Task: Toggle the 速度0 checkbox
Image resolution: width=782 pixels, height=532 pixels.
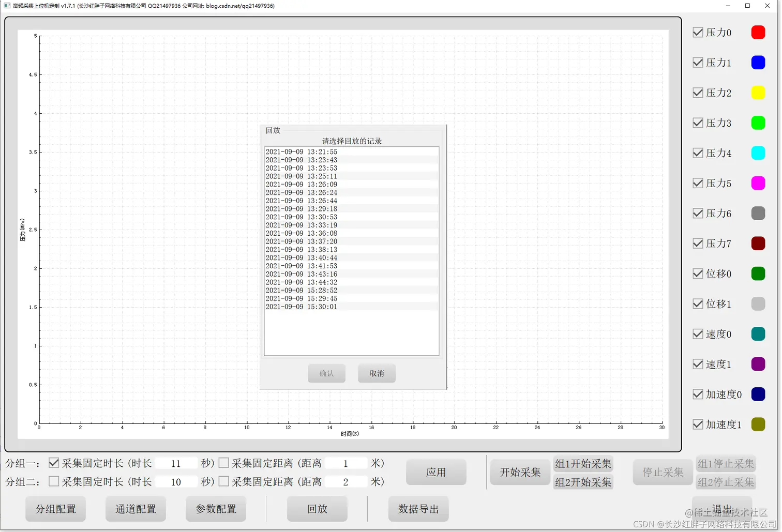Action: point(698,334)
